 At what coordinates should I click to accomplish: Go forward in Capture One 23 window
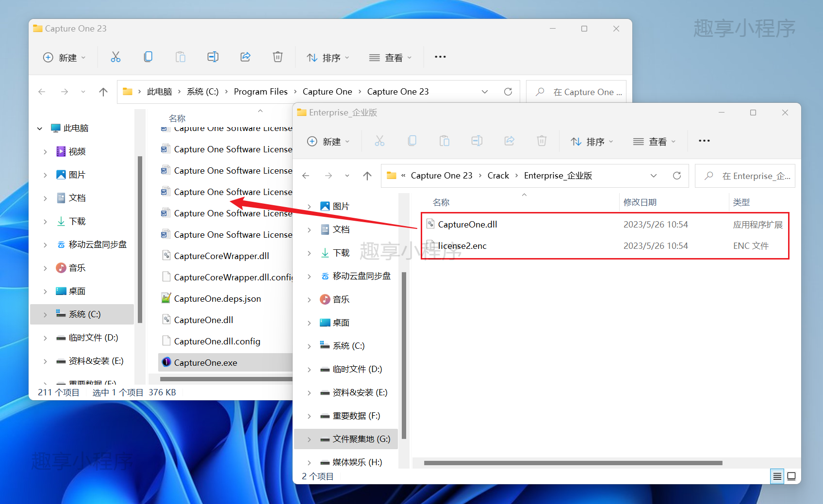click(x=65, y=92)
